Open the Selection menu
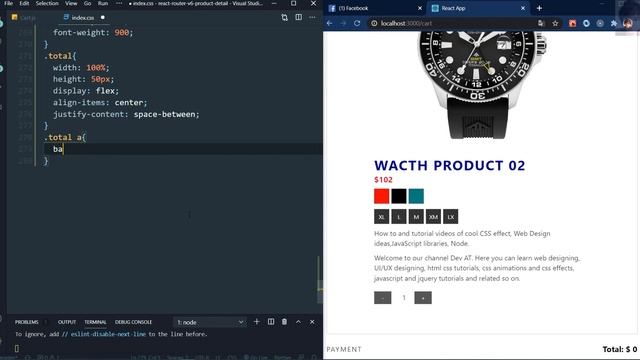Screen dimensions: 640x360 point(47,3)
